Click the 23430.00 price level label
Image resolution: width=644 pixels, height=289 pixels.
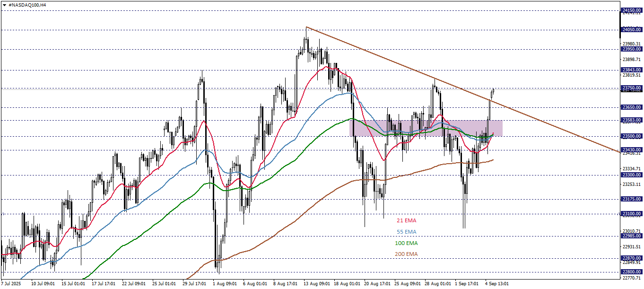pyautogui.click(x=632, y=149)
